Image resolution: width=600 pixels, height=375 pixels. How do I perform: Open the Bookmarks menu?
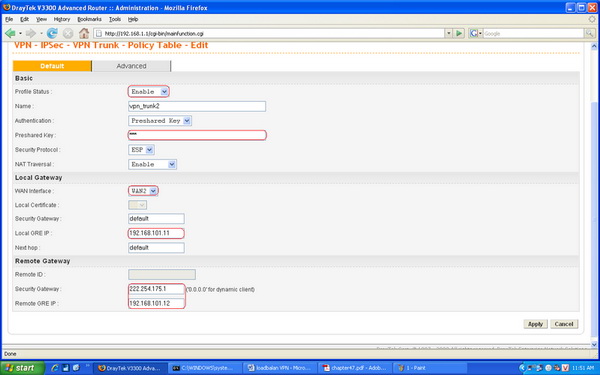click(89, 19)
